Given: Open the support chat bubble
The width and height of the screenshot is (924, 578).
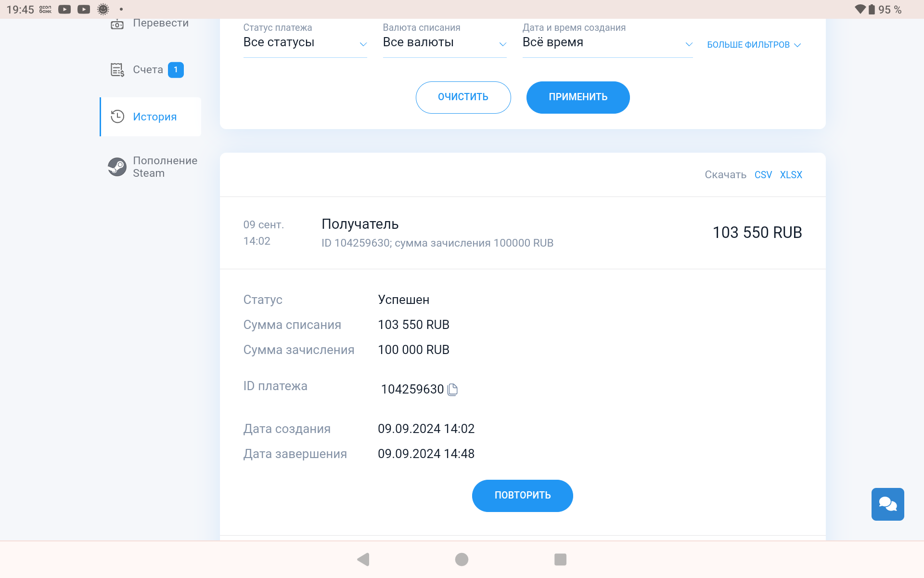Looking at the screenshot, I should pos(887,504).
